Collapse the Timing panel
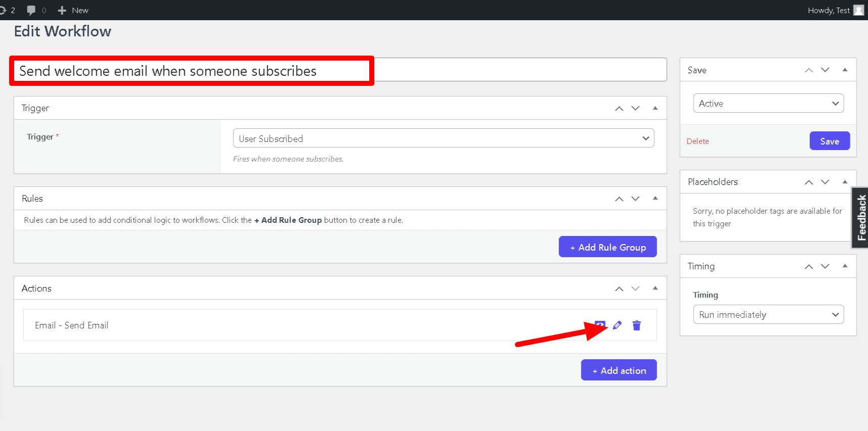Image resolution: width=868 pixels, height=431 pixels. click(845, 266)
